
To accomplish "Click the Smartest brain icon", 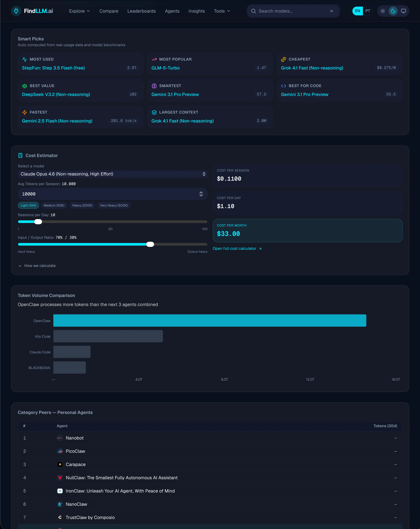I will click(x=154, y=86).
